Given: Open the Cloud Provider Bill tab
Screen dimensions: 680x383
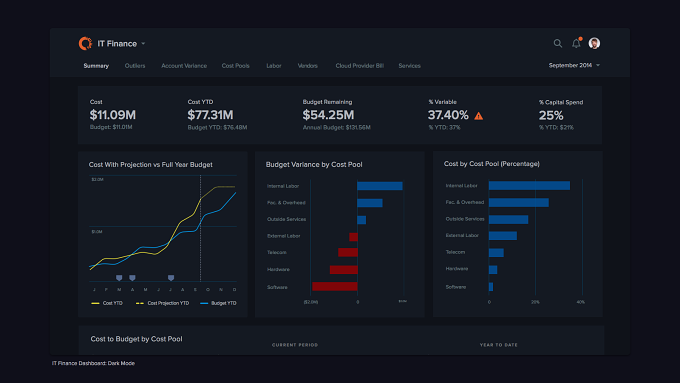Looking at the screenshot, I should [360, 66].
